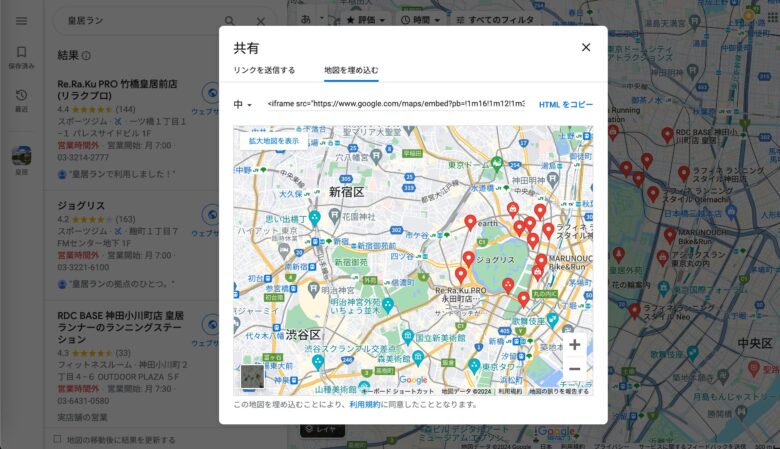Close the 共有 share dialog
780x449 pixels.
586,47
